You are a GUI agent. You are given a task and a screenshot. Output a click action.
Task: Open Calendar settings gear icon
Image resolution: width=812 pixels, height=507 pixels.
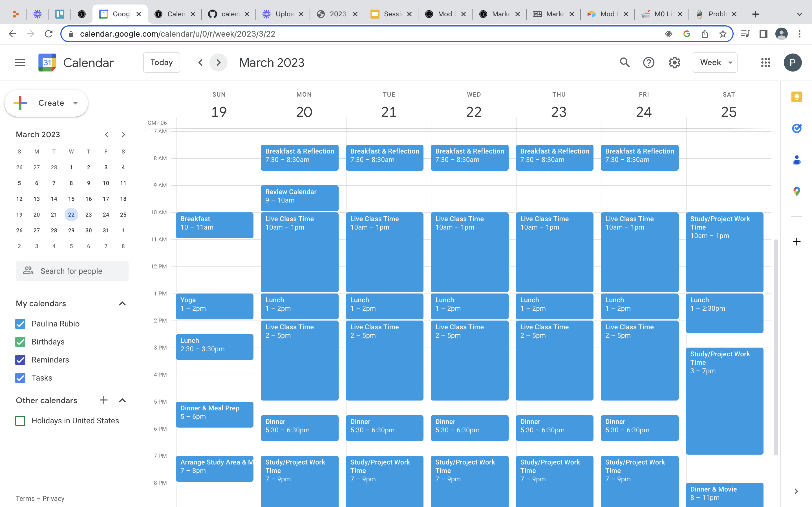675,62
